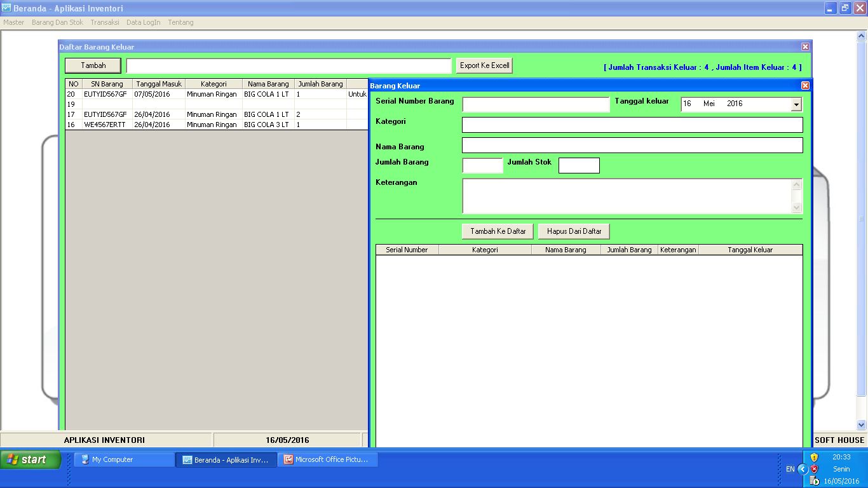Click Serial Number header in lower grid

click(407, 250)
